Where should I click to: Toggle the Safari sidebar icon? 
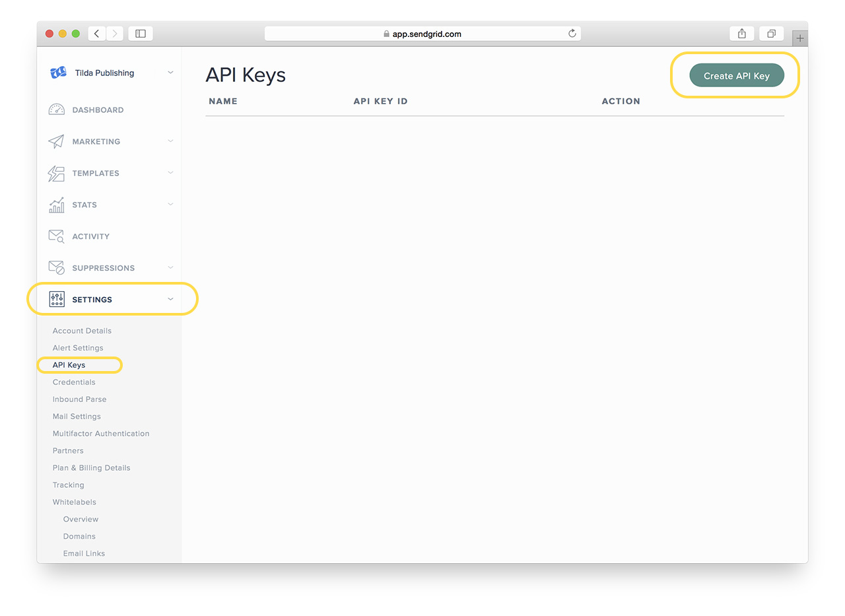tap(140, 33)
